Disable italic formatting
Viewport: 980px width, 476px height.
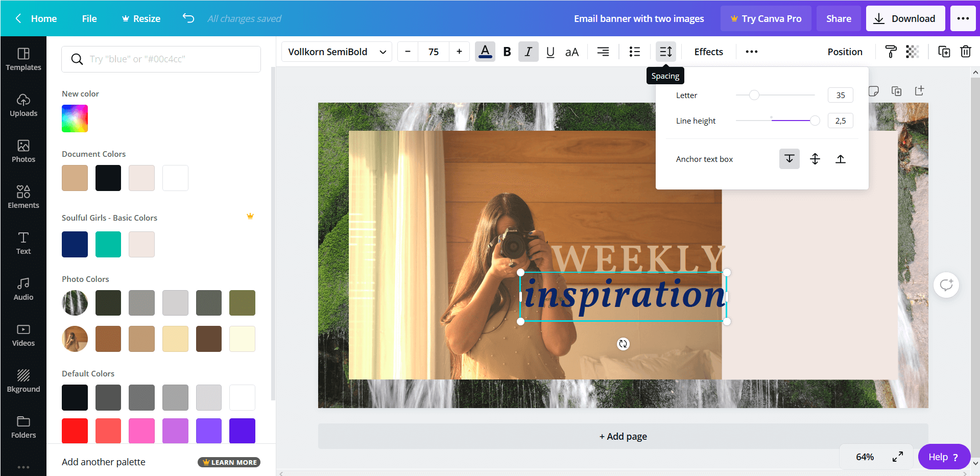pyautogui.click(x=529, y=51)
